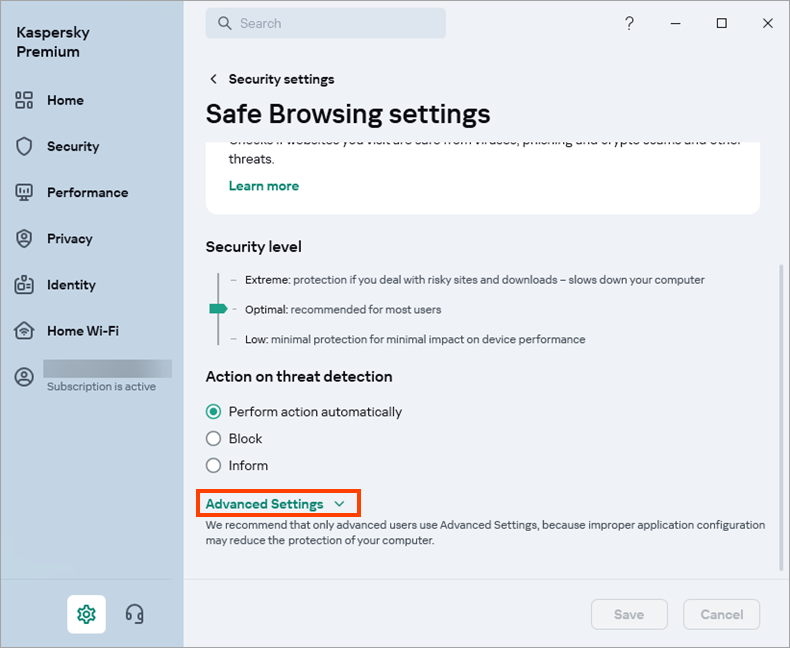Click the help question mark icon
790x648 pixels.
(629, 24)
